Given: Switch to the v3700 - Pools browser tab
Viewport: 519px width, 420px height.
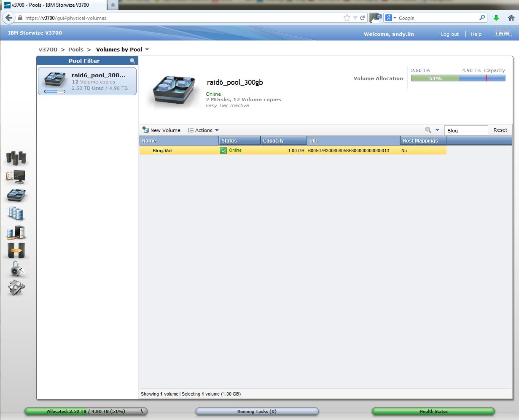Looking at the screenshot, I should (53, 5).
